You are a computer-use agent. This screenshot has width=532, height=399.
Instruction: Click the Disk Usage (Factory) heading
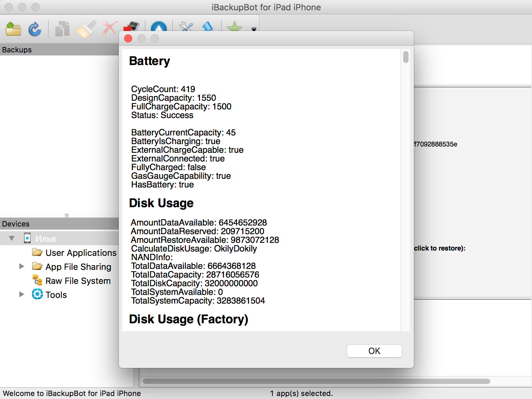[189, 319]
